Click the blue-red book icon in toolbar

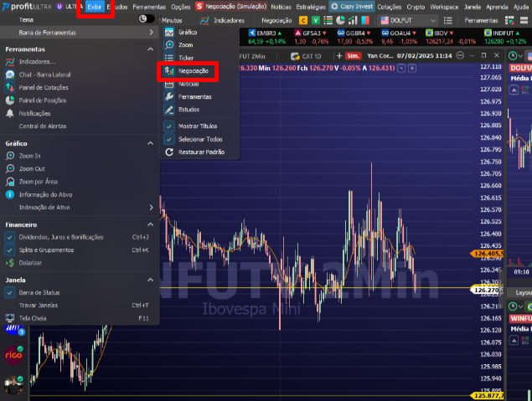365,20
